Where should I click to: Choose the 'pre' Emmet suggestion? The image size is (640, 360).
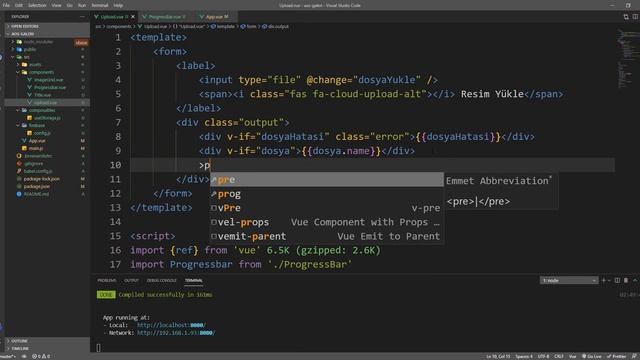pyautogui.click(x=327, y=180)
